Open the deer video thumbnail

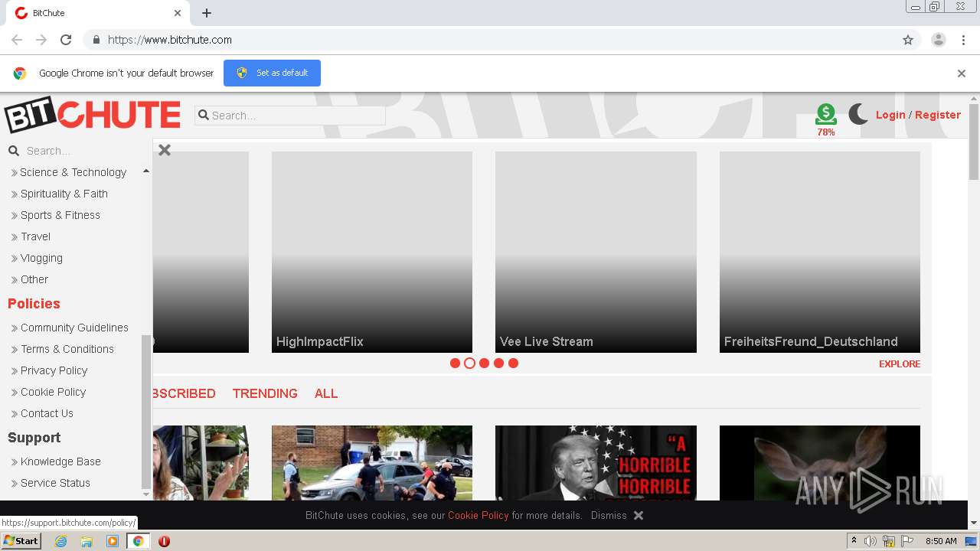(x=820, y=463)
